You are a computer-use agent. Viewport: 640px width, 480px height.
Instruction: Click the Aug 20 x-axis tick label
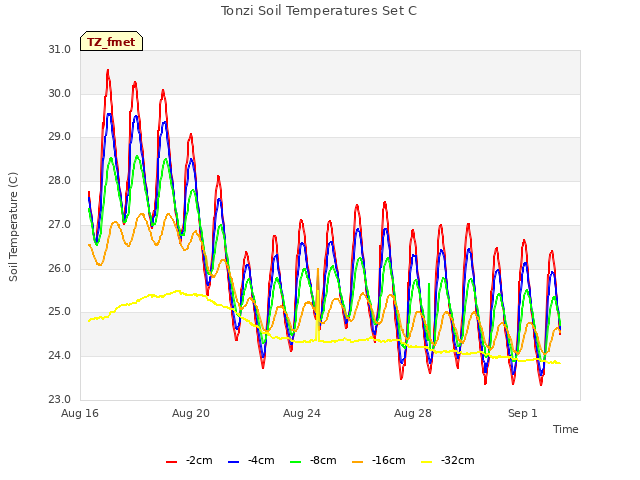(191, 413)
